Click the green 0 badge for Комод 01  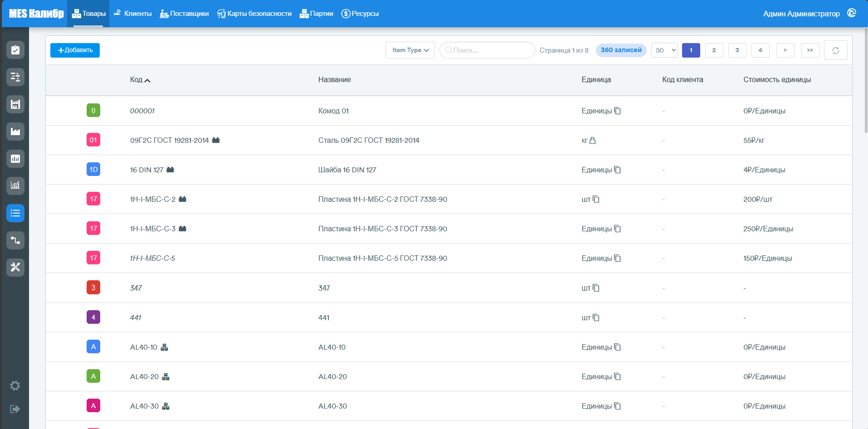tap(93, 110)
